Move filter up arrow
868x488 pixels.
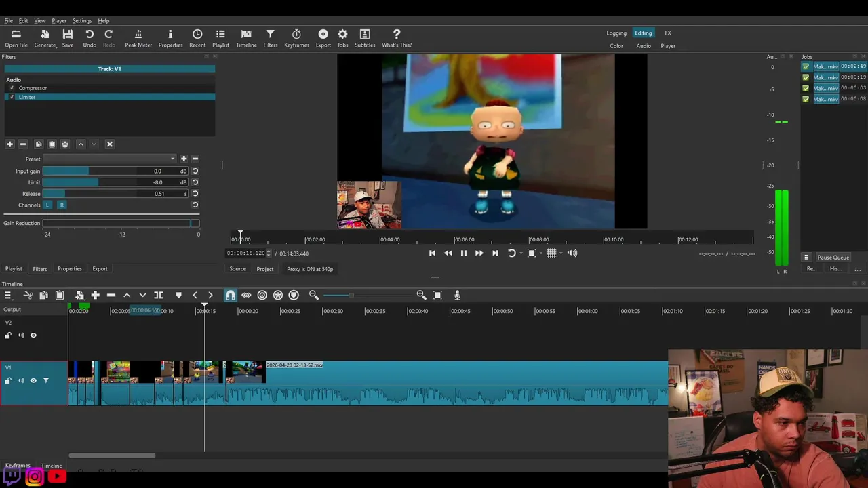81,144
